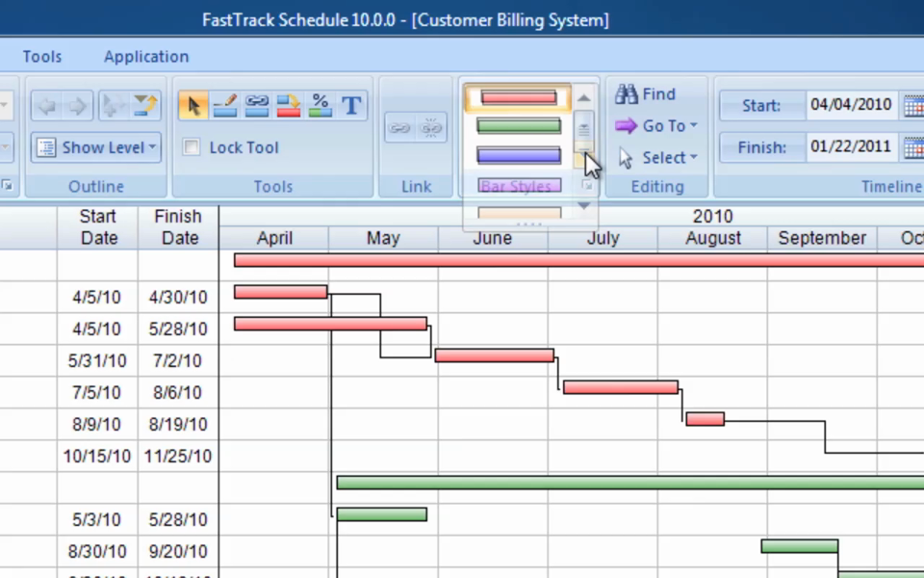Pick the red bar style swatch

[519, 97]
